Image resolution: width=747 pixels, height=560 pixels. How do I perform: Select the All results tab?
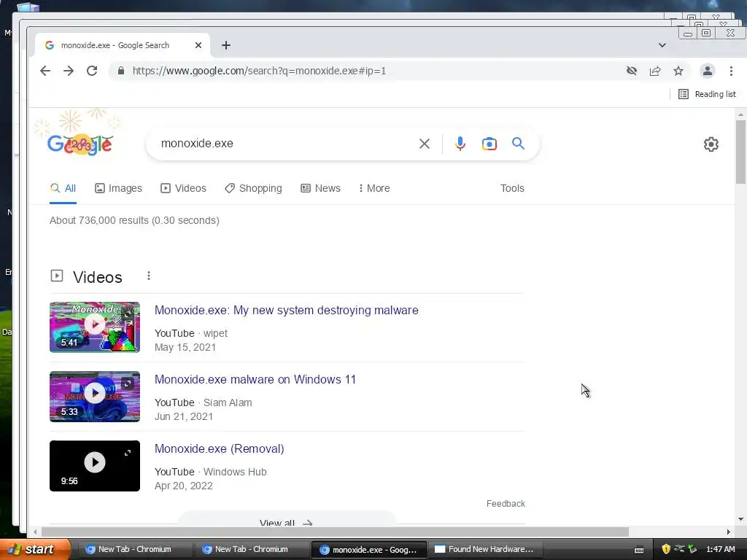click(x=63, y=188)
